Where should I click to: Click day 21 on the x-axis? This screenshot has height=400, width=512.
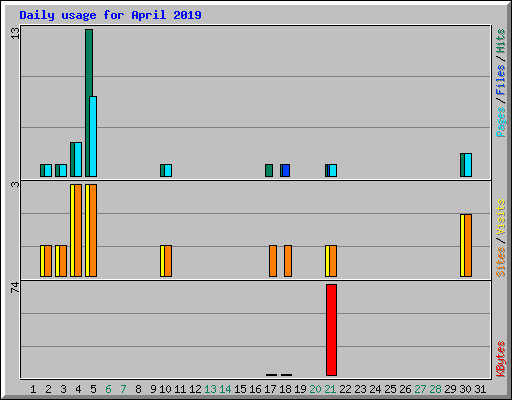point(330,389)
